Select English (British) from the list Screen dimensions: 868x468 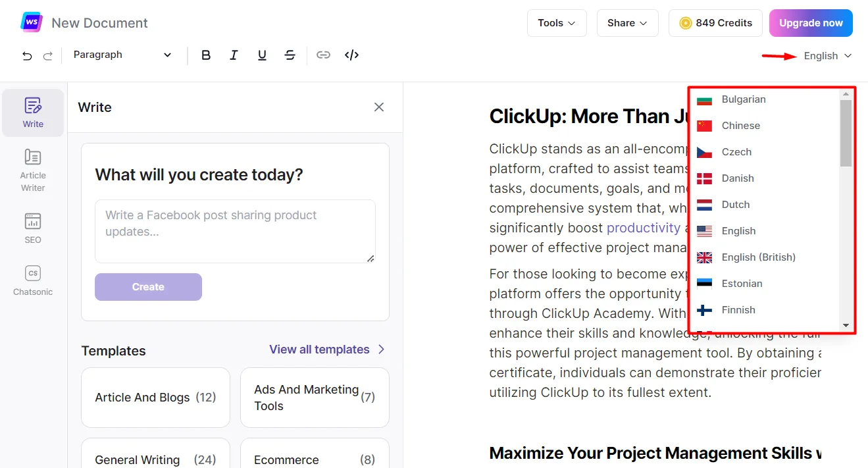[x=765, y=257]
